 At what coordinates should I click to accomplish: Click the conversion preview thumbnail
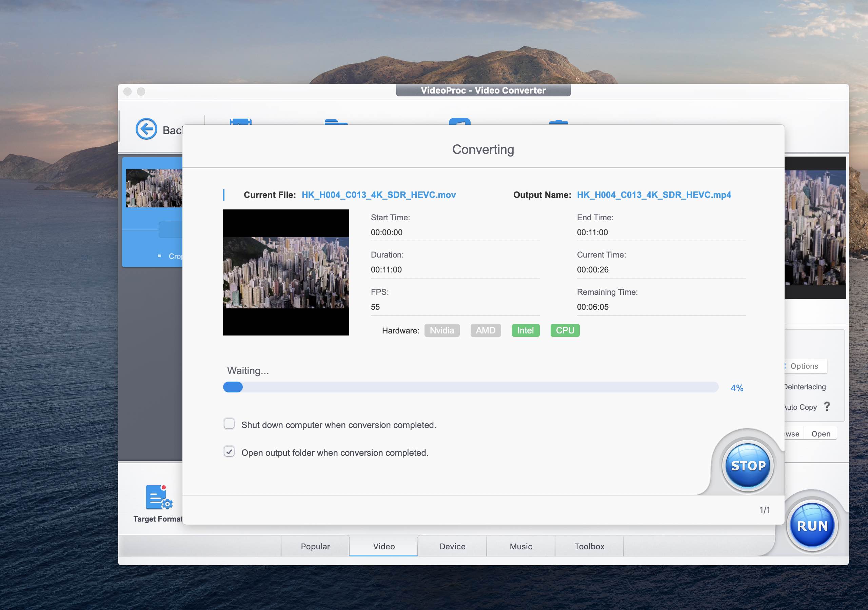286,272
